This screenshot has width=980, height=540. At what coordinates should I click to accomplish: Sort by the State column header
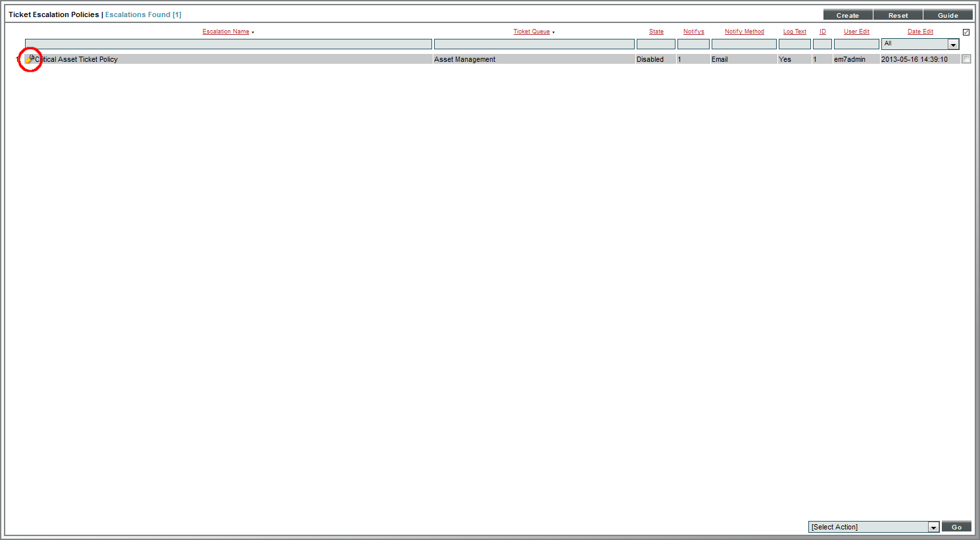point(656,32)
